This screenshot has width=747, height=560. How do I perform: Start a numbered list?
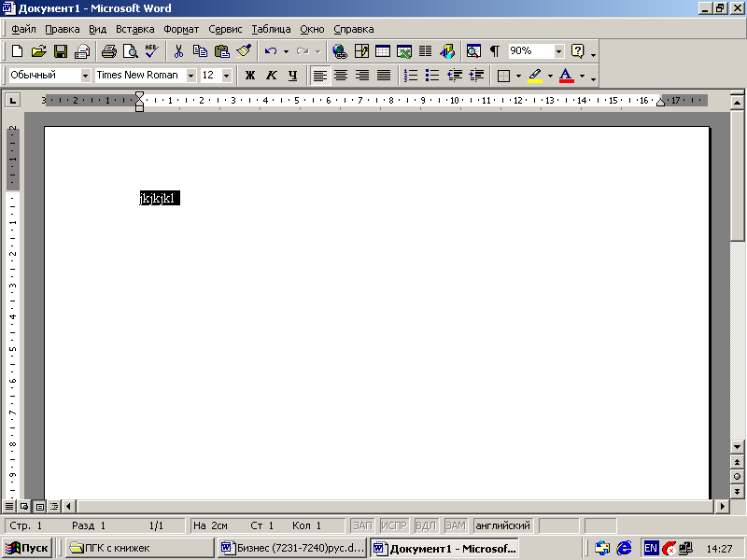pyautogui.click(x=411, y=76)
